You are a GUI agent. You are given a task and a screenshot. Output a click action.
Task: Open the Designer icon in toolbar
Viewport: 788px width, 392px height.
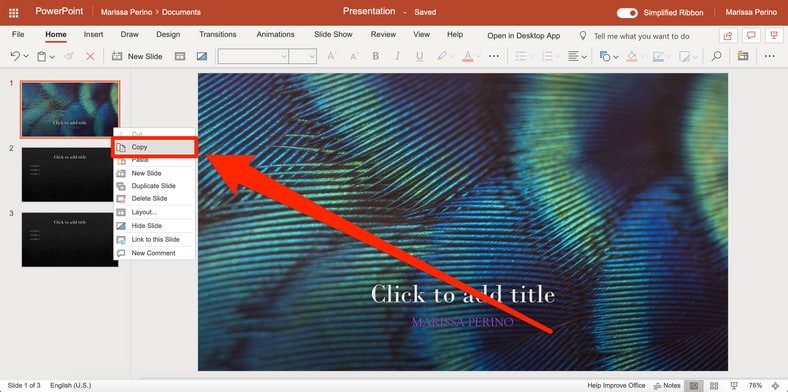pyautogui.click(x=743, y=56)
